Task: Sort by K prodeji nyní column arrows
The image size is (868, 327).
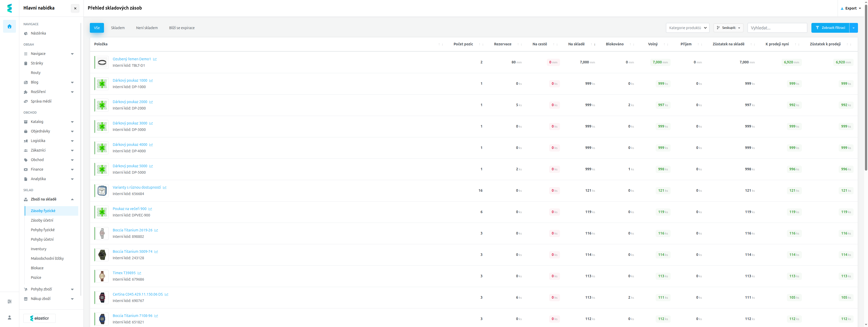Action: 797,44
